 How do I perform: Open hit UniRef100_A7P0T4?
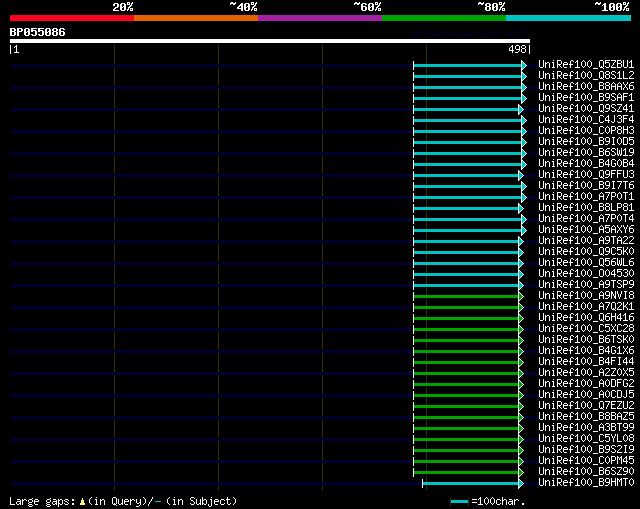(x=586, y=218)
